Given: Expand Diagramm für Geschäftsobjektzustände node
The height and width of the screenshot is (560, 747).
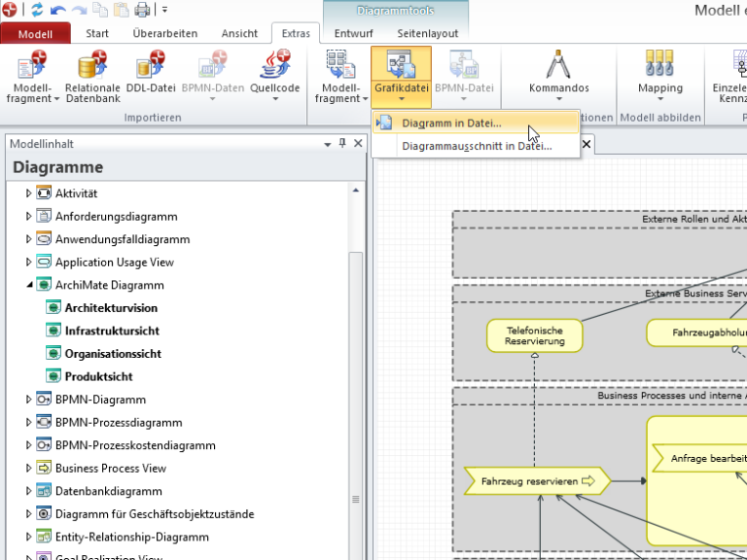Looking at the screenshot, I should (x=28, y=513).
